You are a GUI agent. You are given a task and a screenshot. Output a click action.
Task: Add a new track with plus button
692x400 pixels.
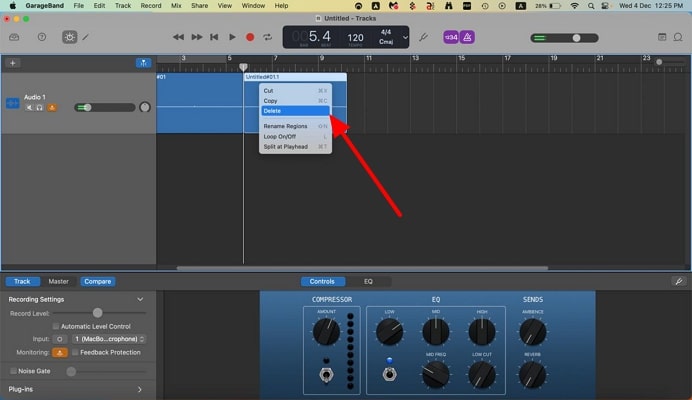pyautogui.click(x=12, y=63)
